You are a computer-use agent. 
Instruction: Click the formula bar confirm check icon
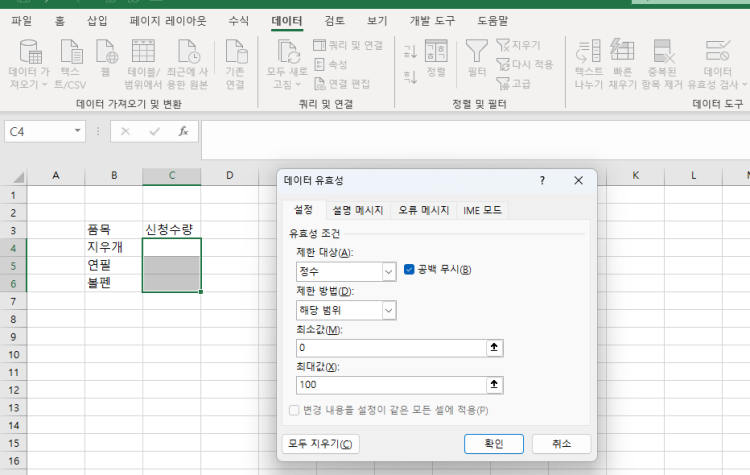point(154,131)
